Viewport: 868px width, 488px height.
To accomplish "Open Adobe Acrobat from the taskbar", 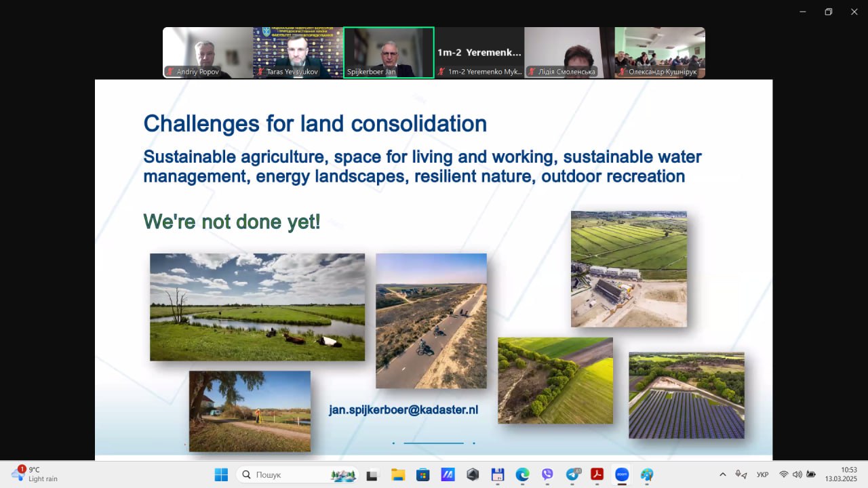I will coord(597,474).
